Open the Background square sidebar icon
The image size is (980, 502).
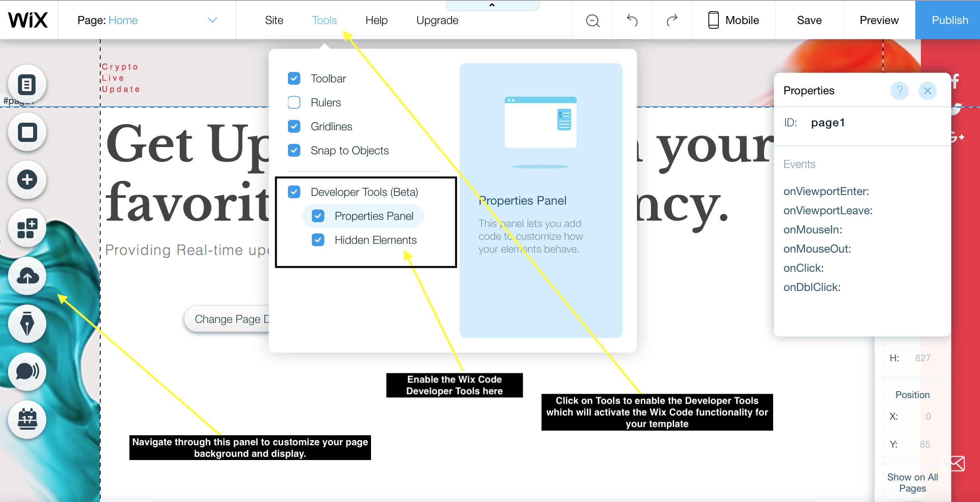click(x=27, y=132)
